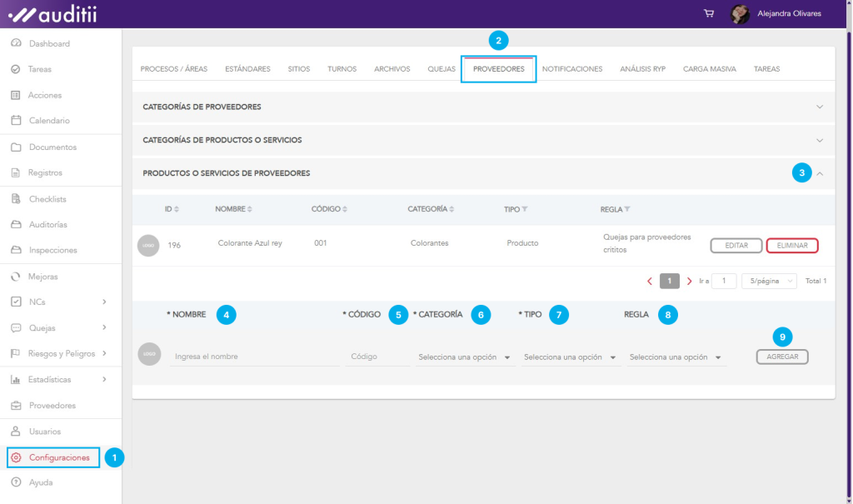Switch to the Notificaciones tab

tap(572, 69)
